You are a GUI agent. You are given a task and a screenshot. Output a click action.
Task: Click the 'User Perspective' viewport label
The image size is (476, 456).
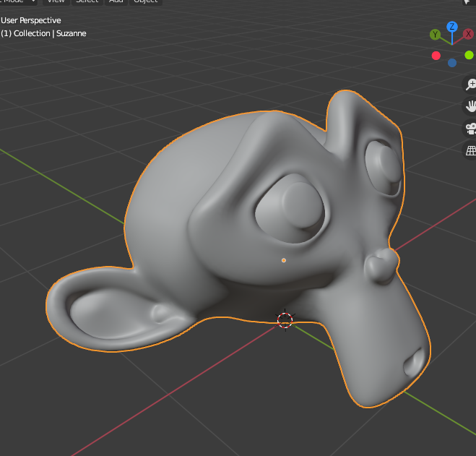[x=31, y=20]
